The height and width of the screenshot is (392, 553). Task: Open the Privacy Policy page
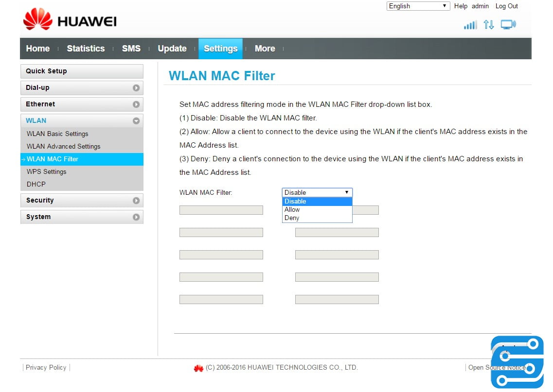[46, 367]
